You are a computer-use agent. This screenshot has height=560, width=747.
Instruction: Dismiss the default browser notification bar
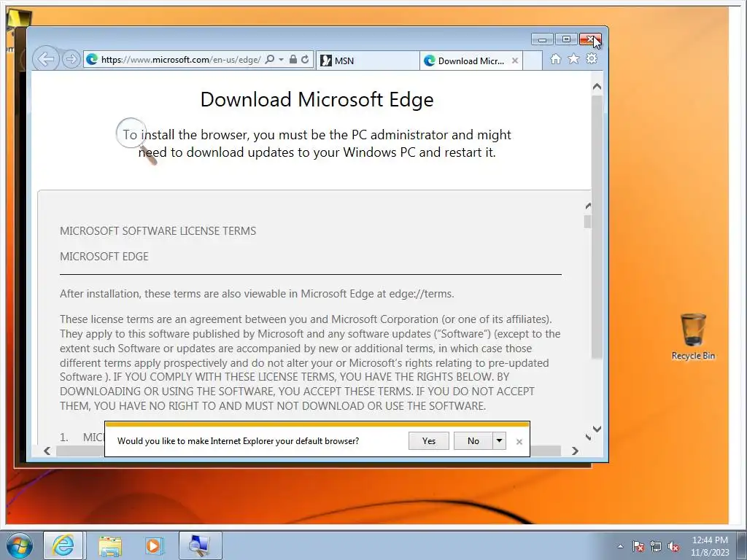[x=519, y=442]
